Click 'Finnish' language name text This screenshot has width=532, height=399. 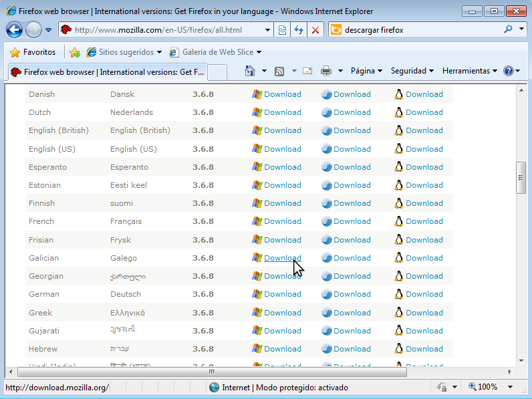pyautogui.click(x=41, y=203)
